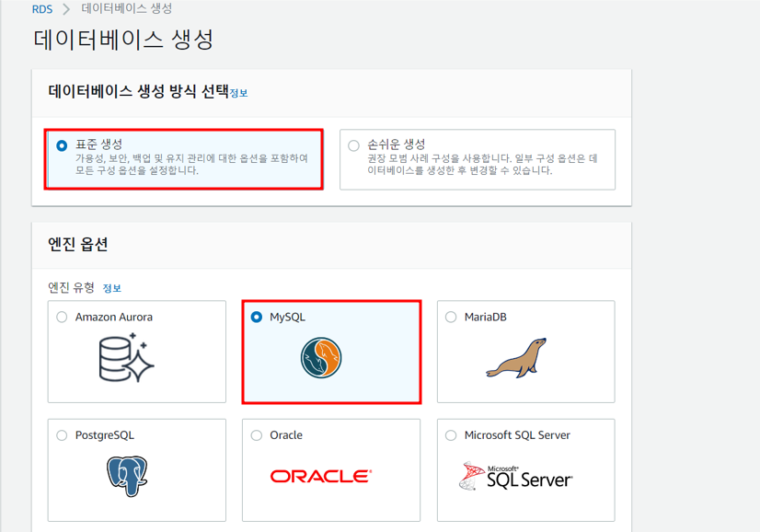Click the MySQL engine label text
Screen dimensions: 760x532
click(287, 318)
